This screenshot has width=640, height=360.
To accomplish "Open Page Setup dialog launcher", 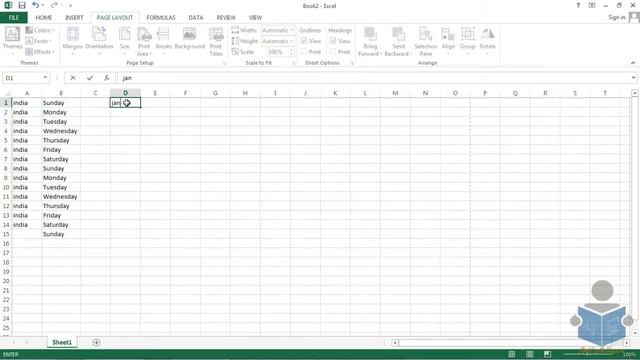I will click(224, 63).
